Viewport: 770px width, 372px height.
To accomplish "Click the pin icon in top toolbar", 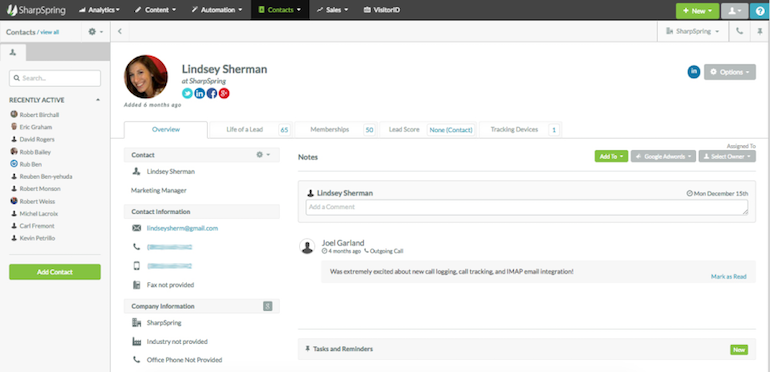I will (760, 31).
